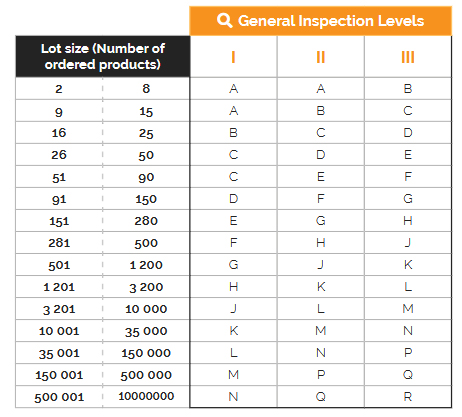Viewport: 462px width, 417px height.
Task: Select inspection level II column header
Action: tap(320, 57)
